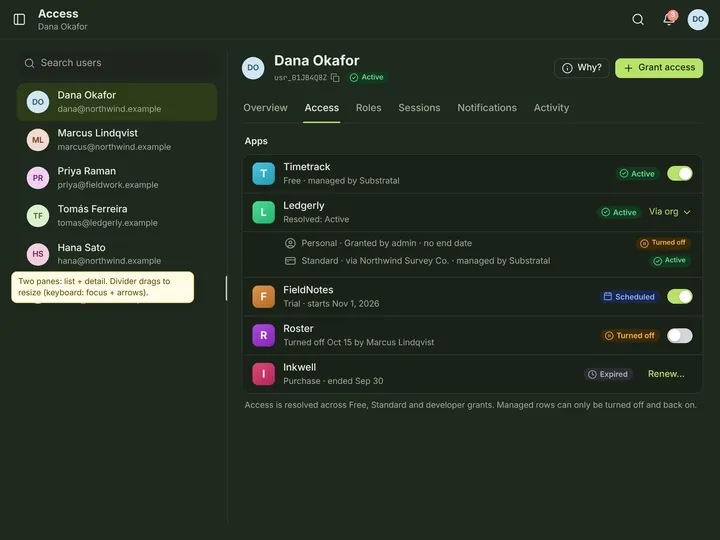Click the pane divider handle
This screenshot has height=540, width=720.
pyautogui.click(x=226, y=288)
